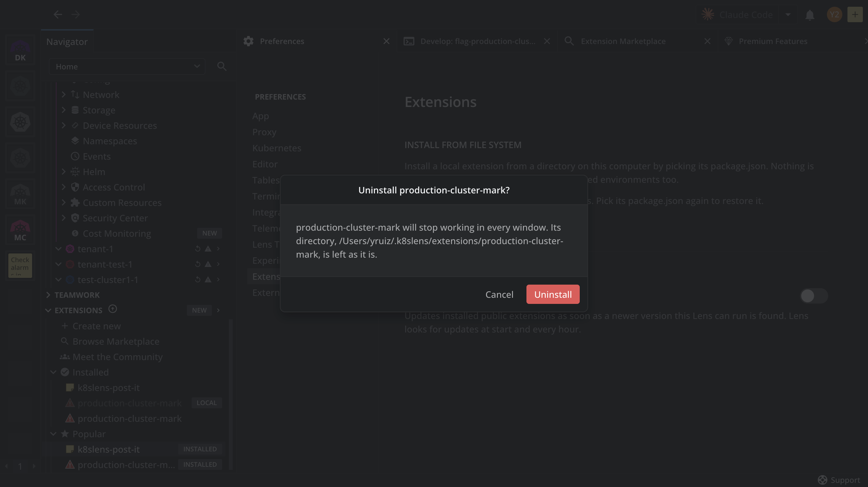
Task: Open the Support link at bottom
Action: (839, 480)
